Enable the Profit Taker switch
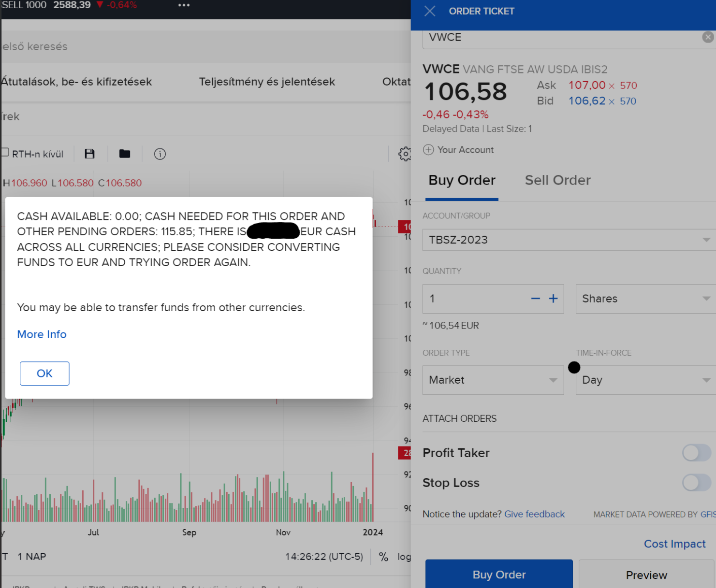 coord(696,453)
